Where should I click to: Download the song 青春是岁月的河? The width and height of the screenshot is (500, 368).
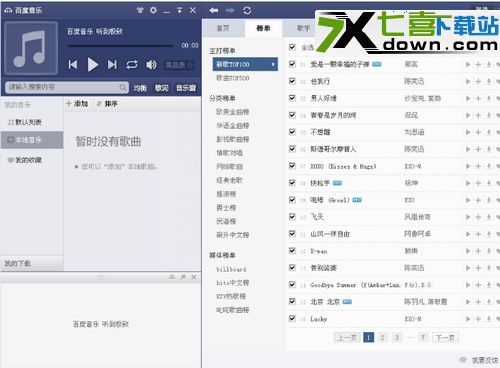pyautogui.click(x=489, y=115)
